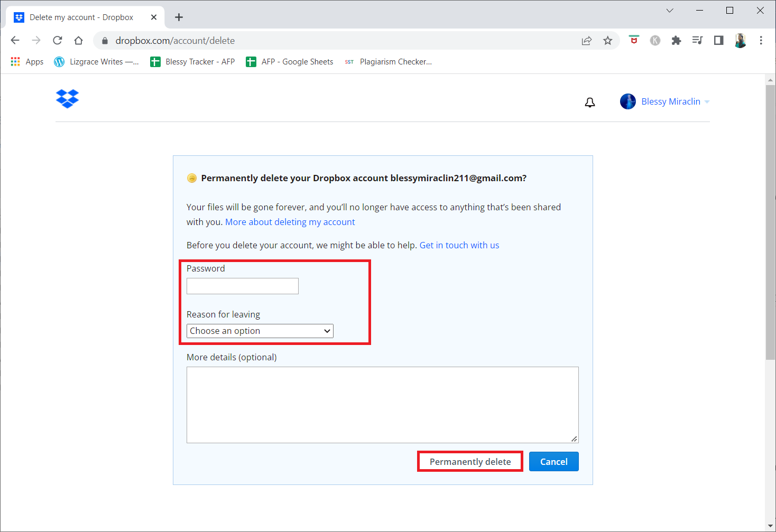Open the notifications bell
Screen dimensions: 776x532
590,102
